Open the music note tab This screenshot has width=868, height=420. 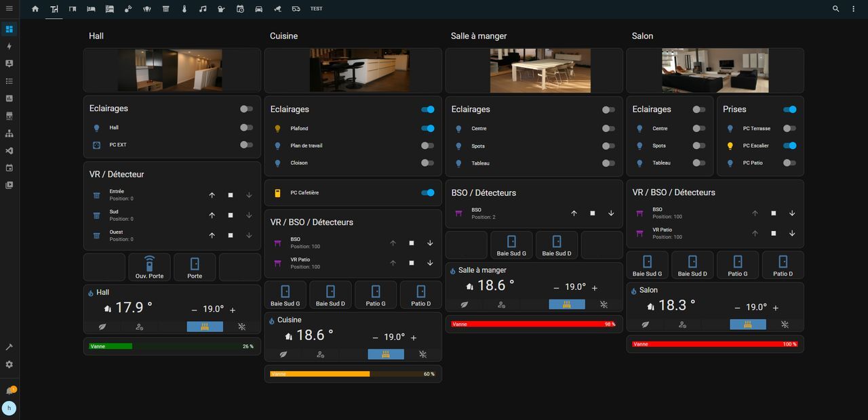click(203, 9)
